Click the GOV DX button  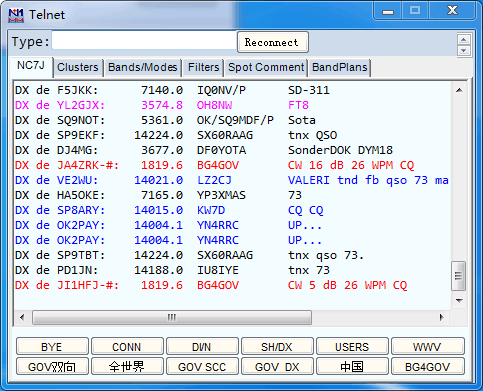(277, 367)
